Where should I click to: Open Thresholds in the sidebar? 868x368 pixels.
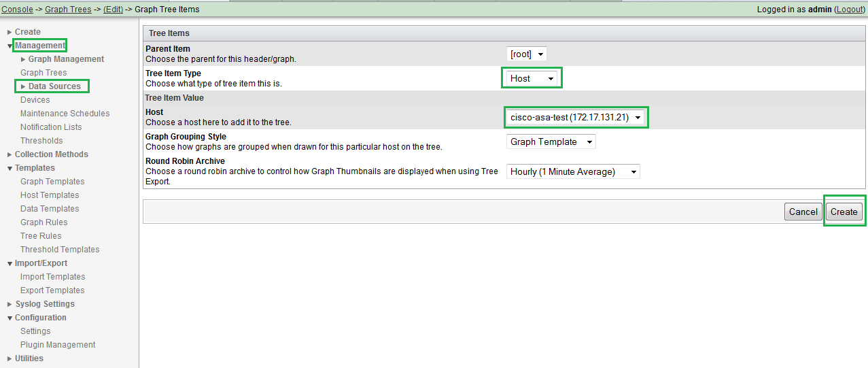tap(41, 141)
